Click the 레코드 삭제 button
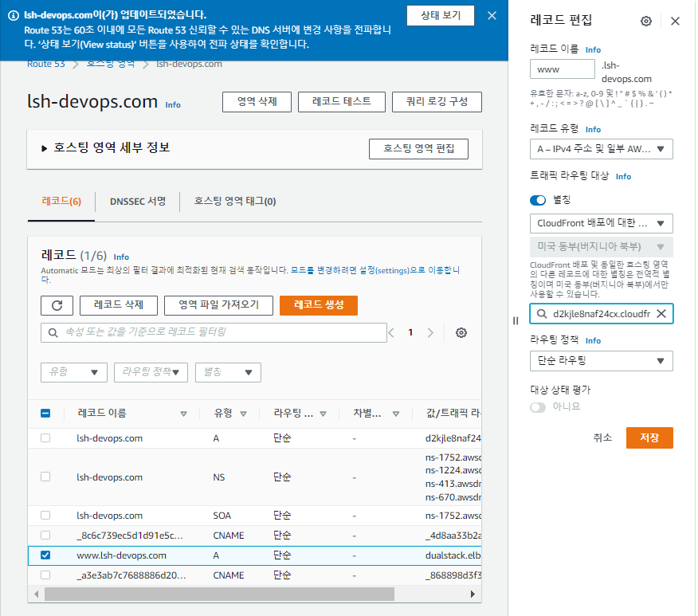 119,305
